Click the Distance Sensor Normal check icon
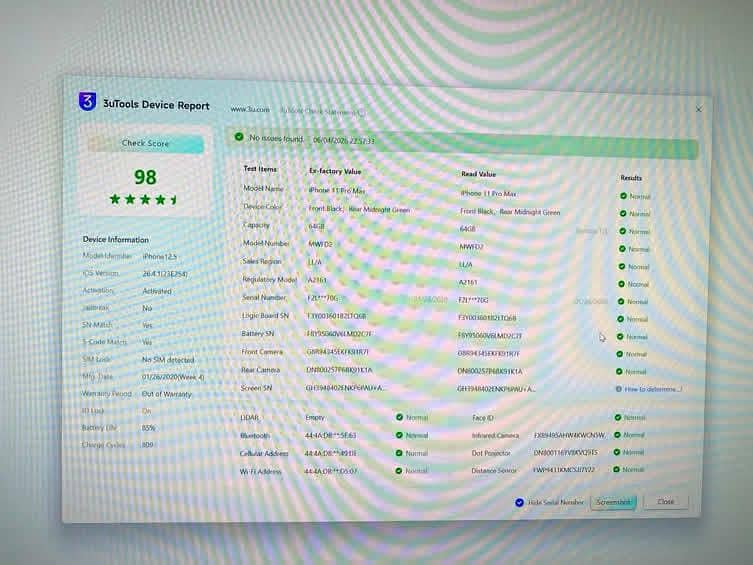 616,469
